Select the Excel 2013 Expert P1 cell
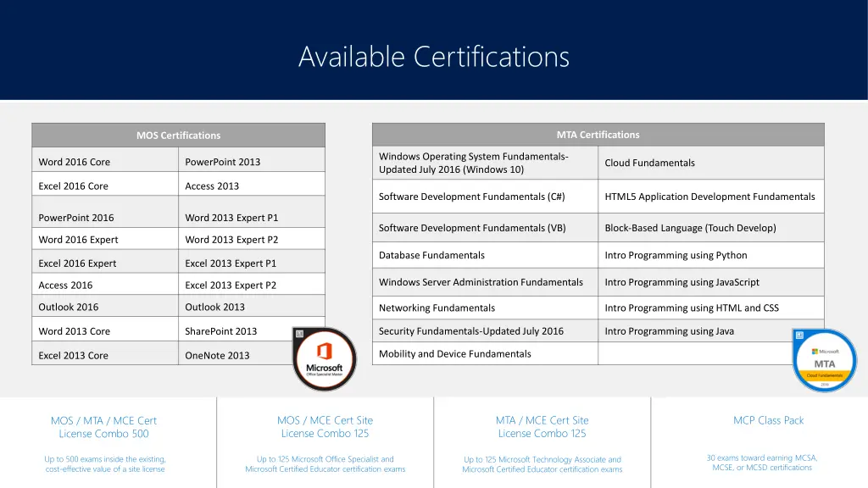 (251, 263)
